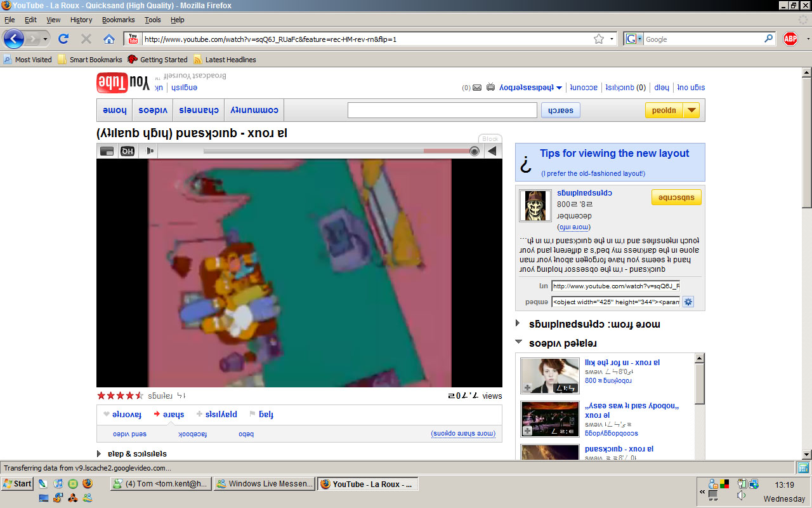
Task: Rate the video by clicking stars
Action: tap(120, 396)
